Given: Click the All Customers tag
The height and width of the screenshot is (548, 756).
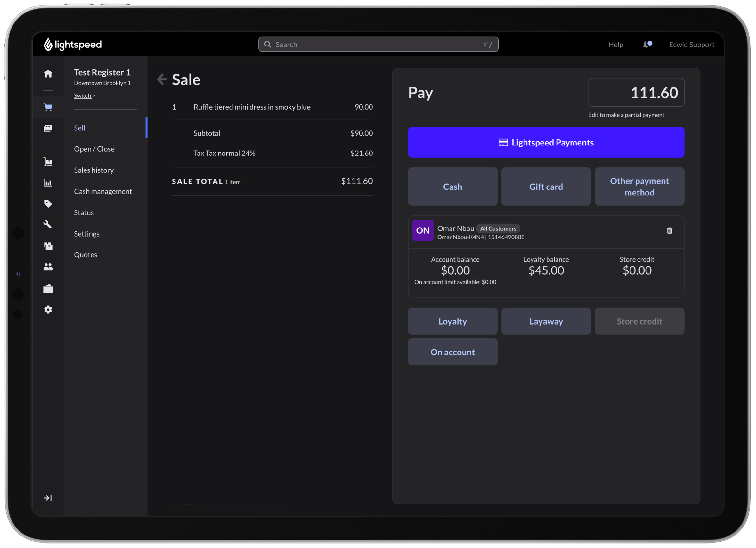Looking at the screenshot, I should point(498,228).
